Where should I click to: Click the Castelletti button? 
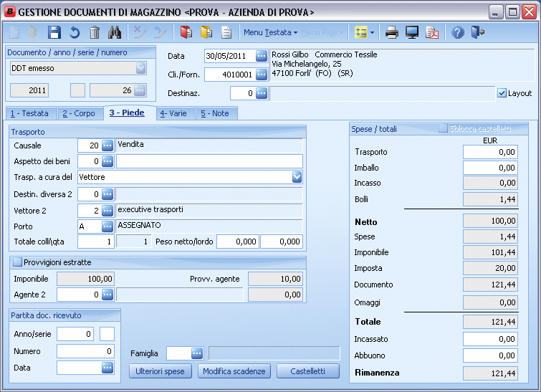[307, 371]
